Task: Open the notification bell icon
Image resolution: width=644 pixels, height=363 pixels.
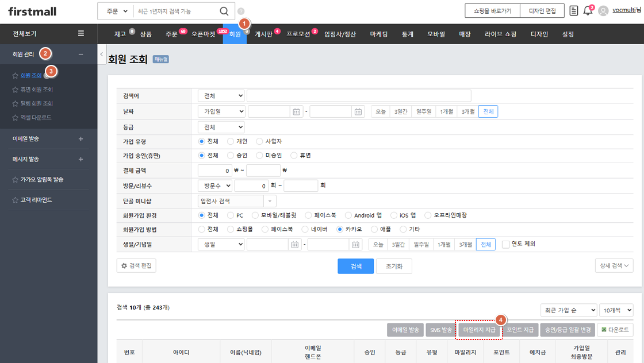Action: pos(588,11)
